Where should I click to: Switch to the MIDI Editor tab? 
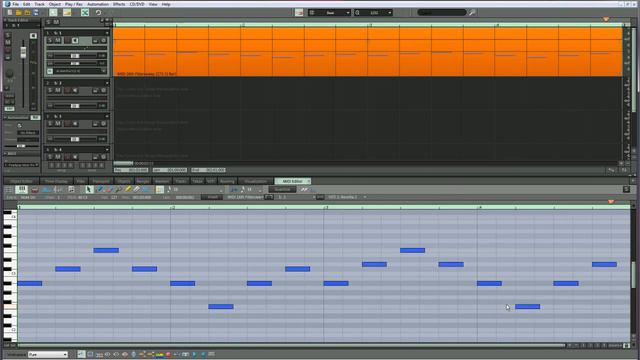(x=292, y=181)
